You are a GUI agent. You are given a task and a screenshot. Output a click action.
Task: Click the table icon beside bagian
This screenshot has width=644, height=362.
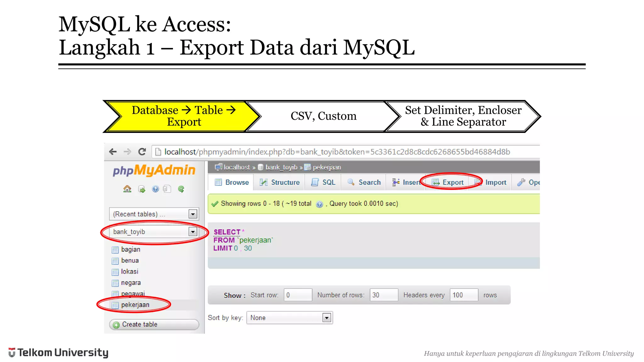pos(115,250)
